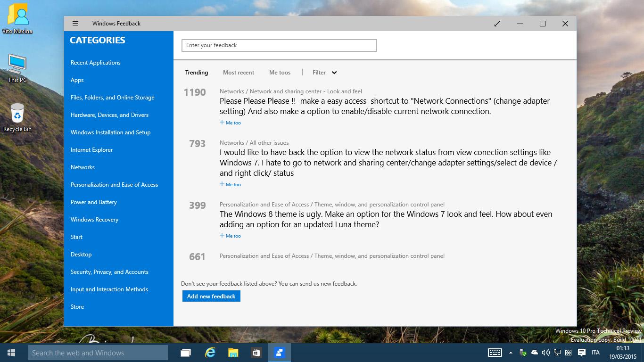Click the Enter your feedback search box
Screen dimensions: 644x362
[x=279, y=45]
